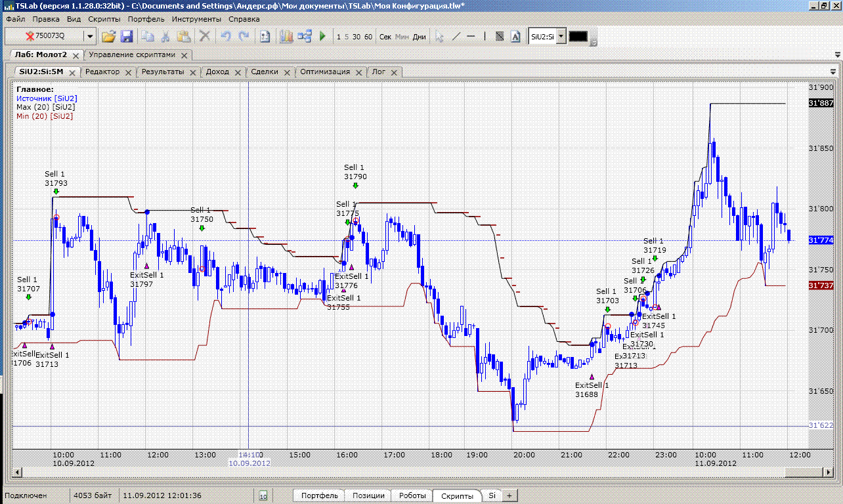
Task: Select the diagonal line drawing tool
Action: point(456,37)
